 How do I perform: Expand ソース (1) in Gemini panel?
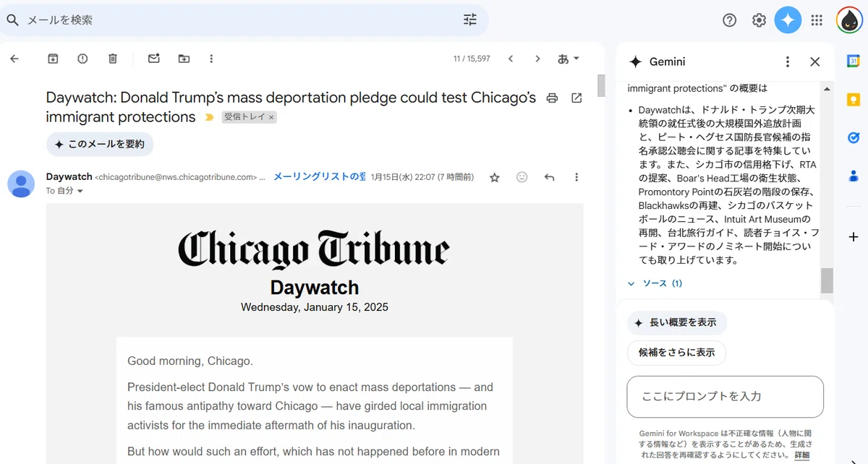coord(655,283)
